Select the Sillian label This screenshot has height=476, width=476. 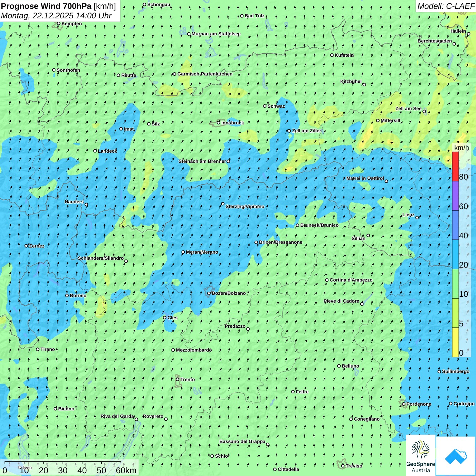358,238
